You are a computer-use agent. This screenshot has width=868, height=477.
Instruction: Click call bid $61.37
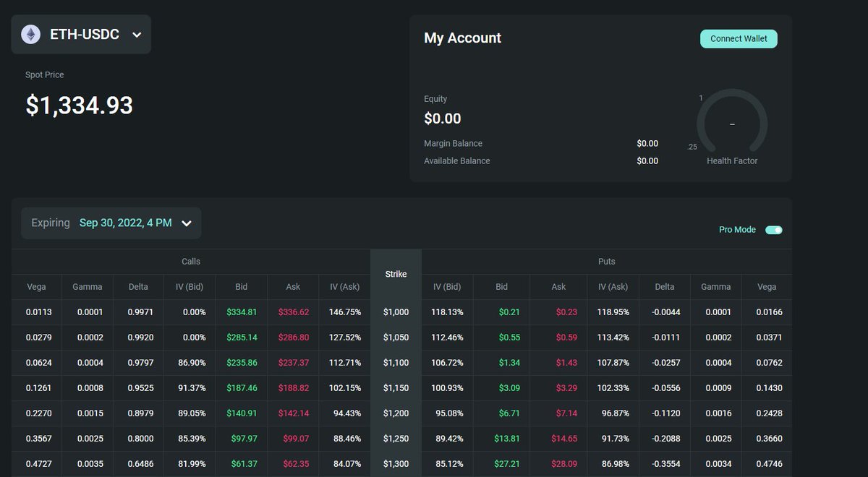pyautogui.click(x=244, y=464)
